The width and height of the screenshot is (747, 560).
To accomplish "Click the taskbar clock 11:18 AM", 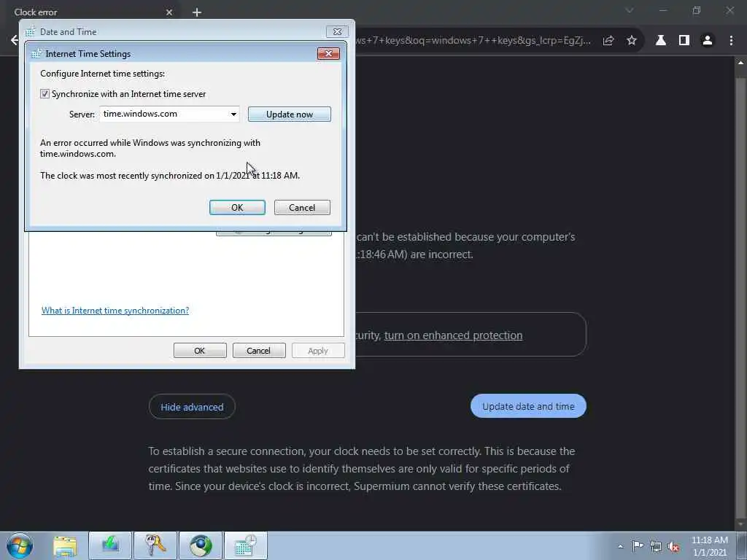I will (x=709, y=545).
